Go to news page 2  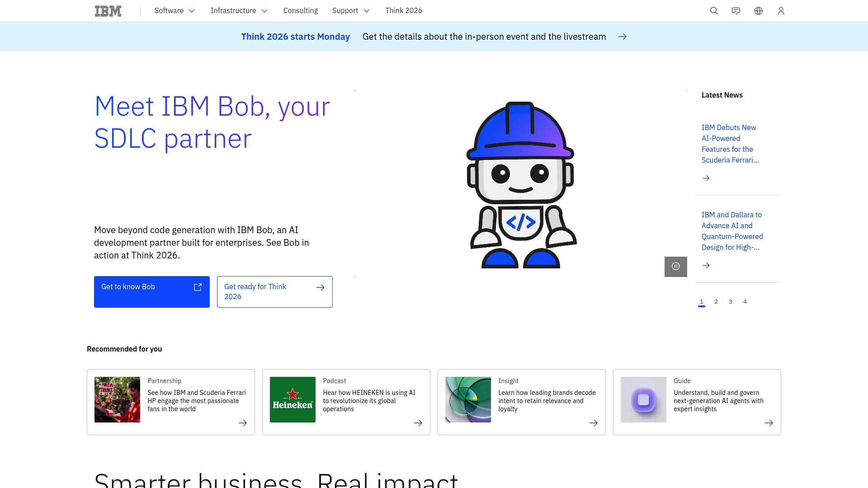click(x=716, y=302)
